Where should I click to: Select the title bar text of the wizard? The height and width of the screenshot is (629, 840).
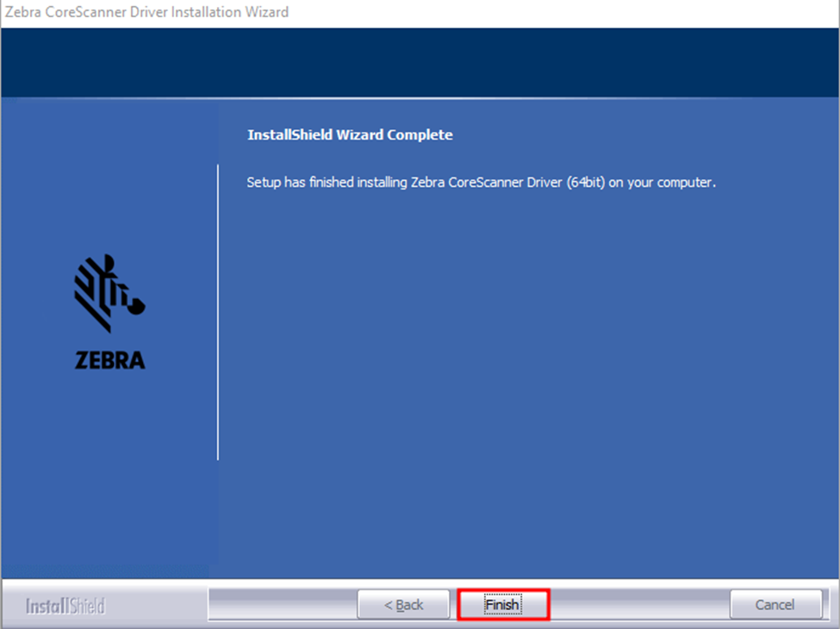(x=145, y=12)
